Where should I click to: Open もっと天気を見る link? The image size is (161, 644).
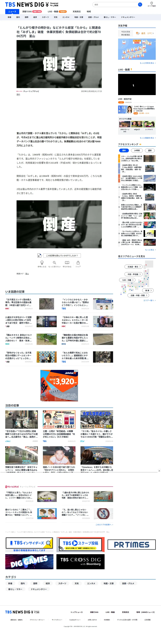(x=148, y=63)
